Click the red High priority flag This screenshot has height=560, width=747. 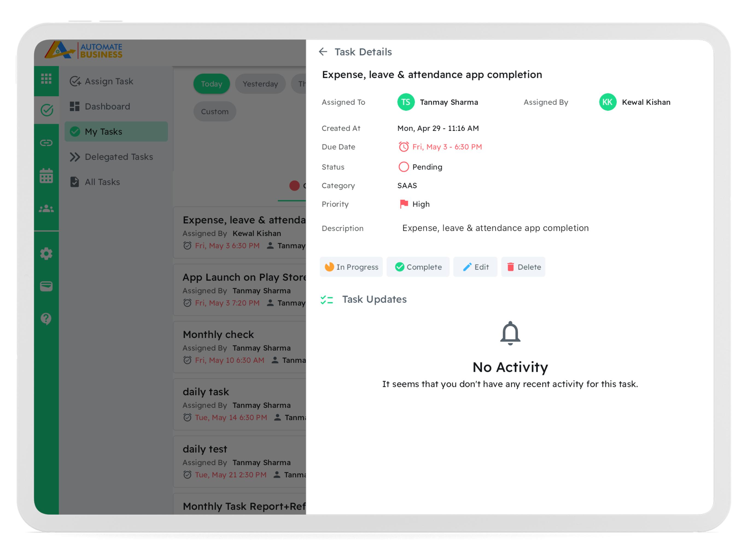(x=404, y=204)
